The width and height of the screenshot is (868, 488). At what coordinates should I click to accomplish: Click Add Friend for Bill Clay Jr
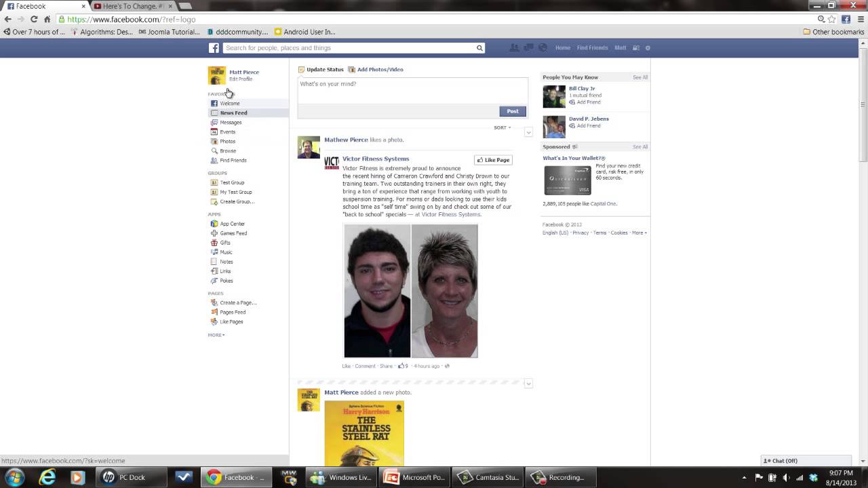[x=585, y=102]
